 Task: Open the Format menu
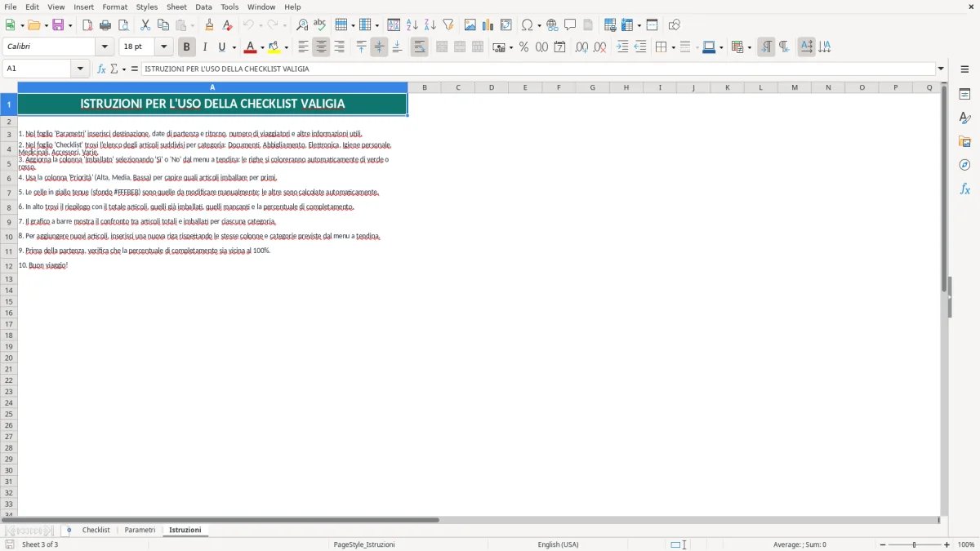114,7
